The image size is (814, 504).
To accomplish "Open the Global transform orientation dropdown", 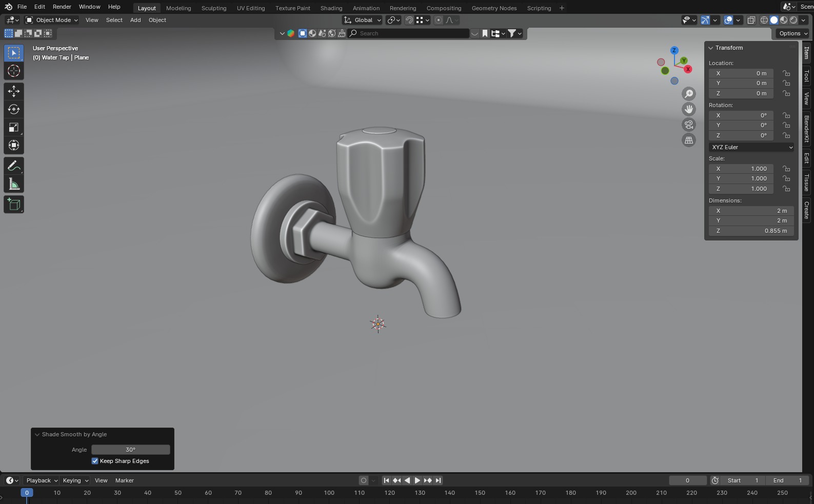I will coord(362,20).
